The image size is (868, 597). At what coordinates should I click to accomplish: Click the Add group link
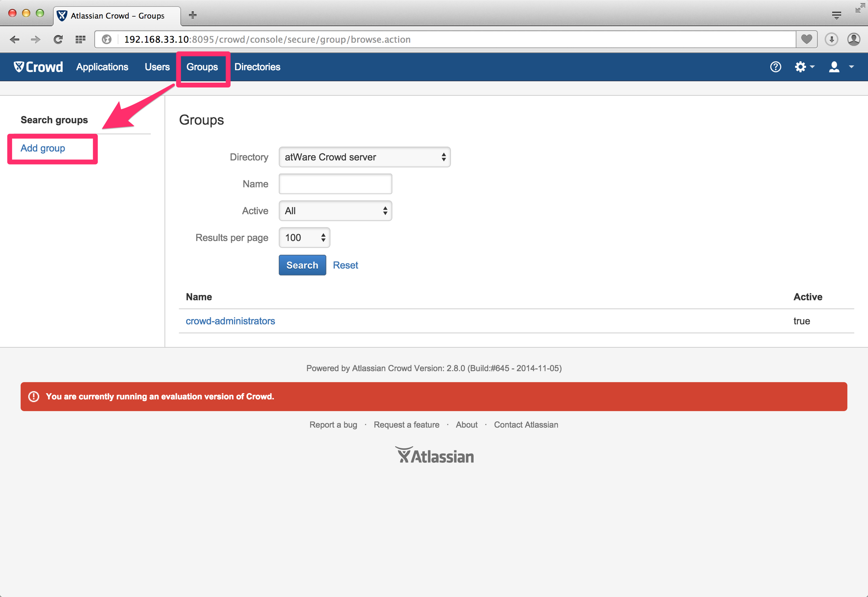coord(43,148)
